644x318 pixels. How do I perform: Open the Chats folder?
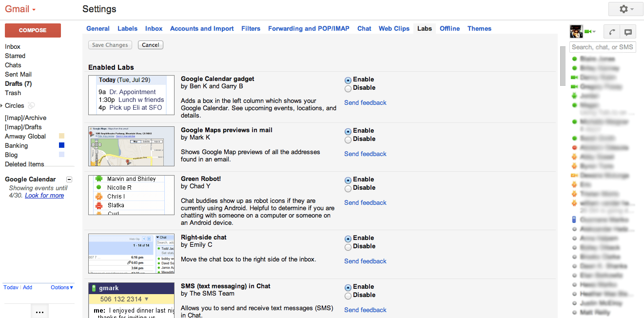coord(13,65)
